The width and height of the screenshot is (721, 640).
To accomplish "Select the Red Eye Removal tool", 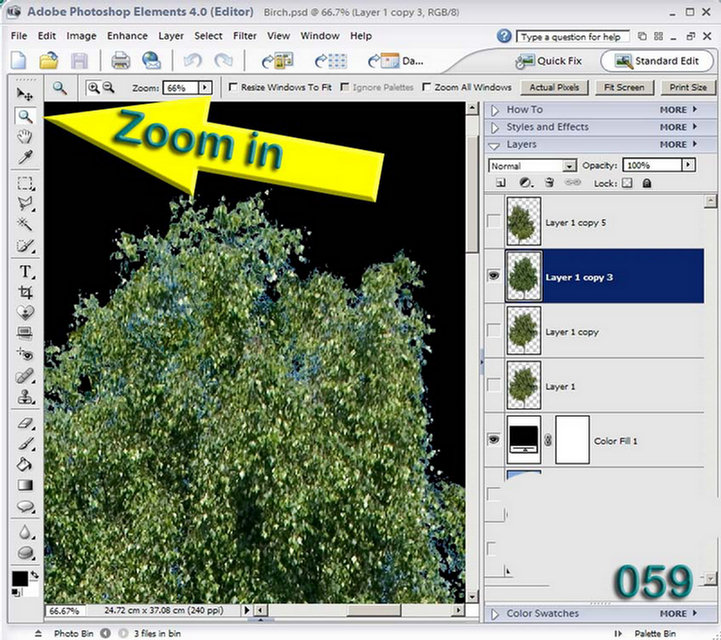I will (25, 354).
